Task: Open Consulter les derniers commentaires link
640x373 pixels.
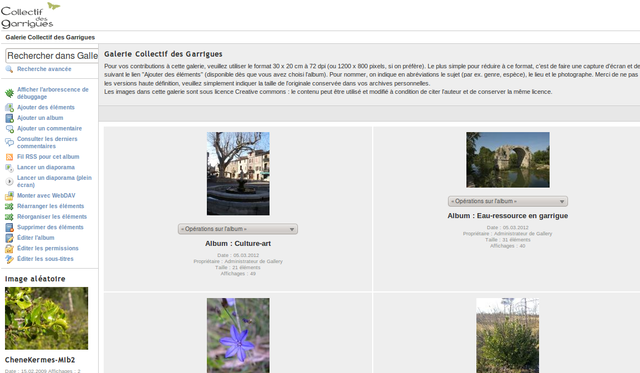Action: (x=47, y=142)
